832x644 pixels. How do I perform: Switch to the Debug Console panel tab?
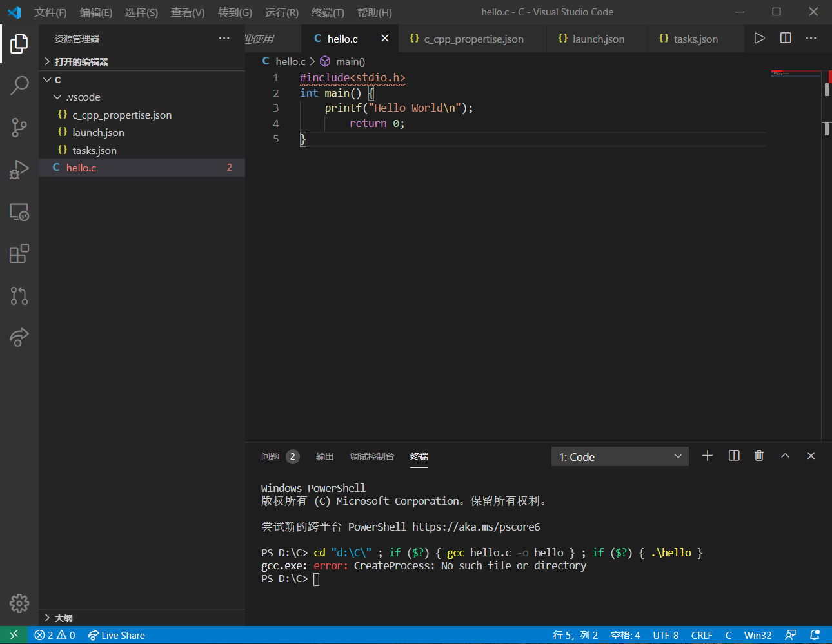372,456
